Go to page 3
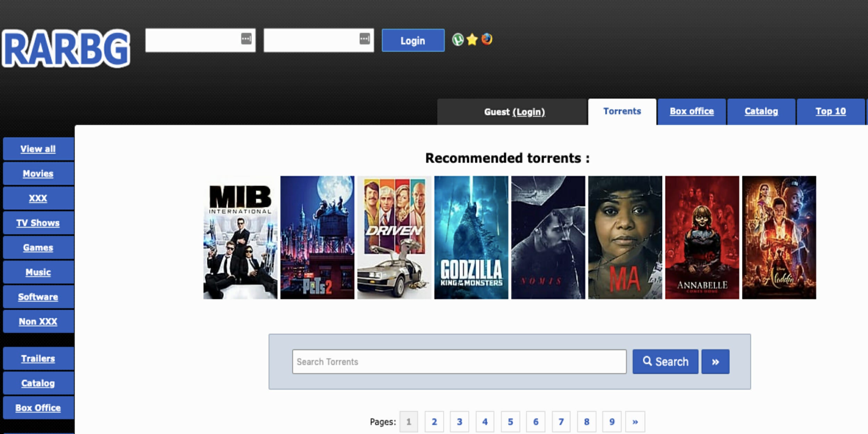868x434 pixels. [x=459, y=422]
